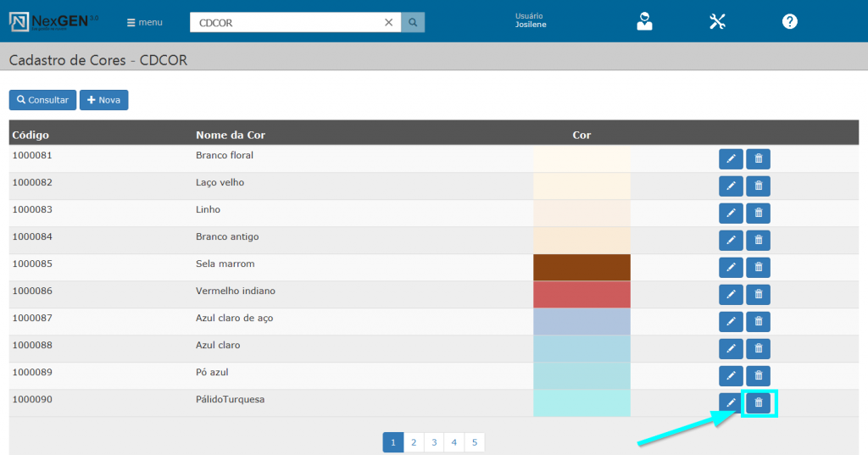Open the help question mark icon
The image size is (868, 455).
click(x=789, y=22)
